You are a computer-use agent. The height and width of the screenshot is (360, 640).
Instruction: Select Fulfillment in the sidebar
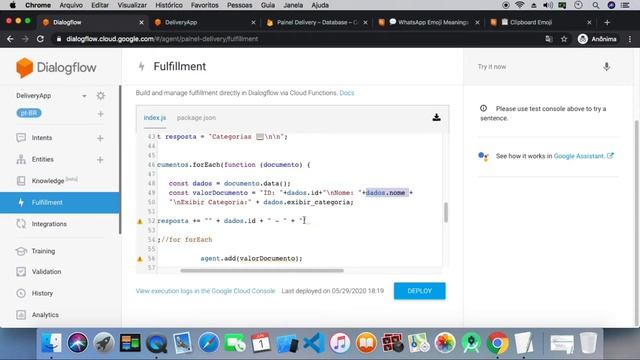click(x=60, y=202)
